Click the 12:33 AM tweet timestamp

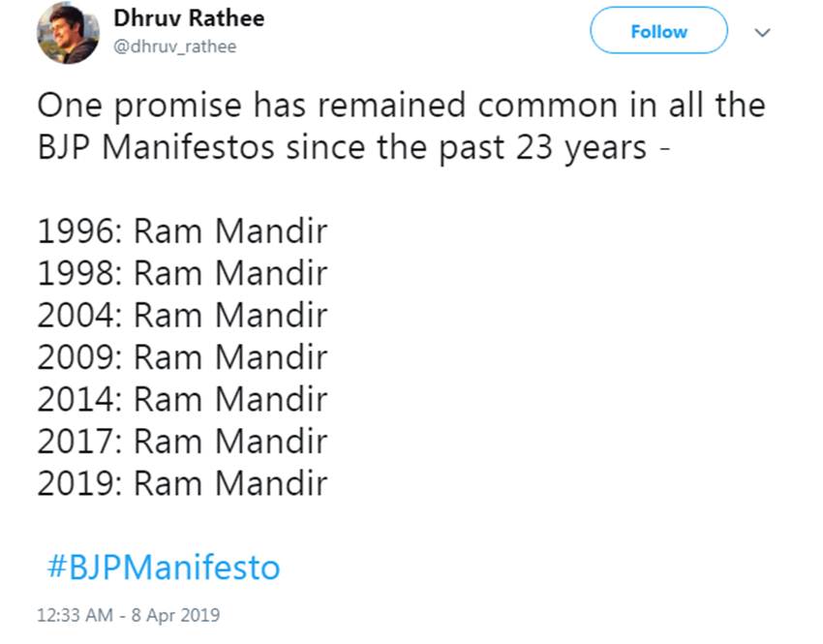[x=128, y=615]
